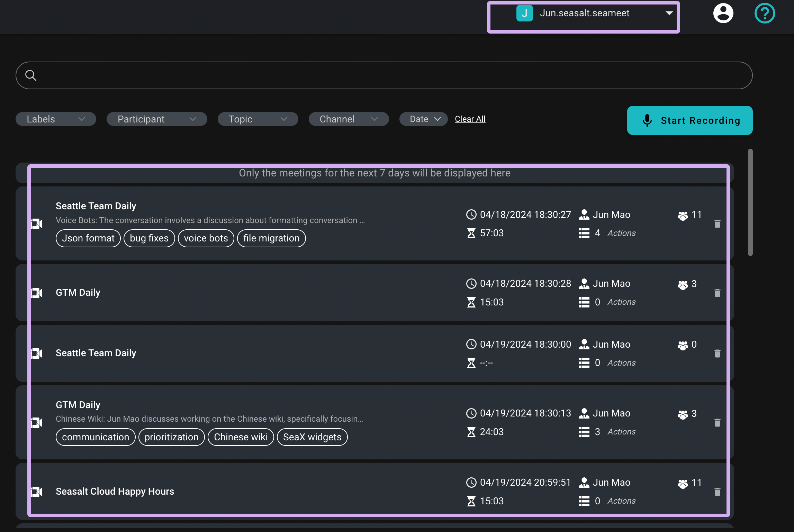
Task: Open the Channel filter menu
Action: pyautogui.click(x=349, y=119)
